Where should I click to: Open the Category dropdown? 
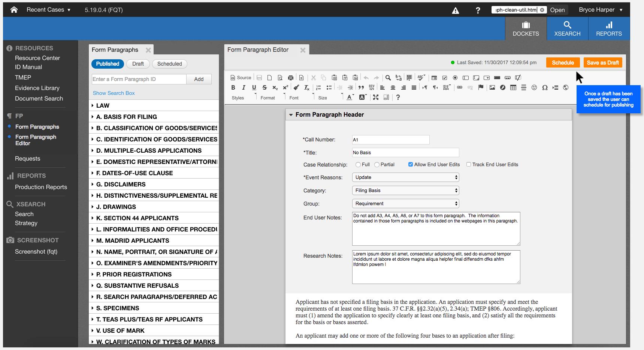click(406, 191)
